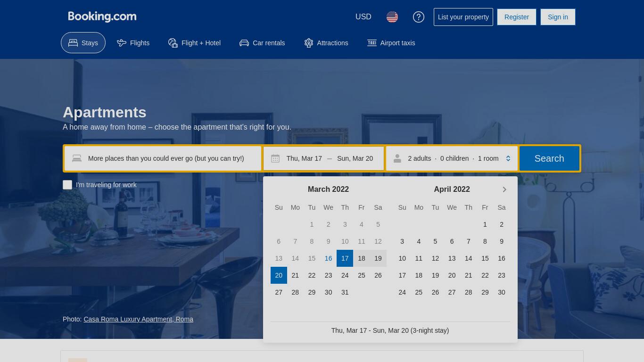This screenshot has width=644, height=362.
Task: Pick March 27 in the calendar
Action: 279,292
